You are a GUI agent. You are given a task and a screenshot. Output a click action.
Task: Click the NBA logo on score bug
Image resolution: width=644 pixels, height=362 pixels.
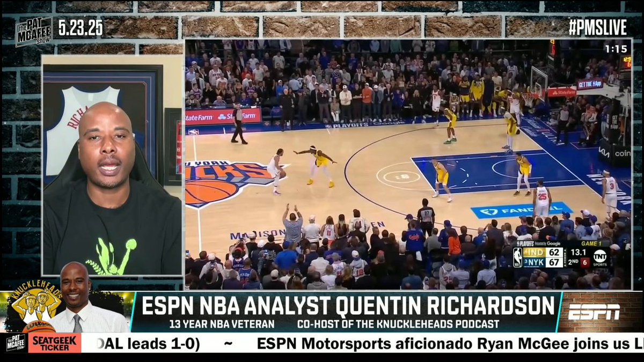click(517, 257)
